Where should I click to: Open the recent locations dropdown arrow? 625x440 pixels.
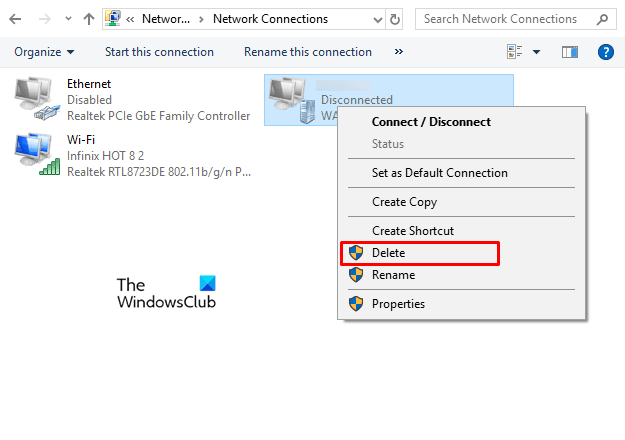[x=66, y=19]
